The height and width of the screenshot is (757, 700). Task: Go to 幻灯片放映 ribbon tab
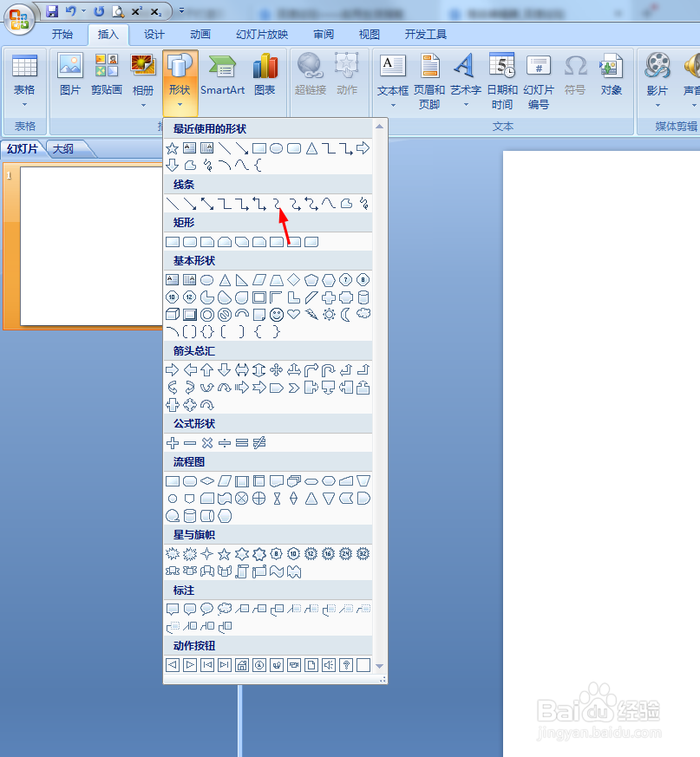[x=262, y=35]
